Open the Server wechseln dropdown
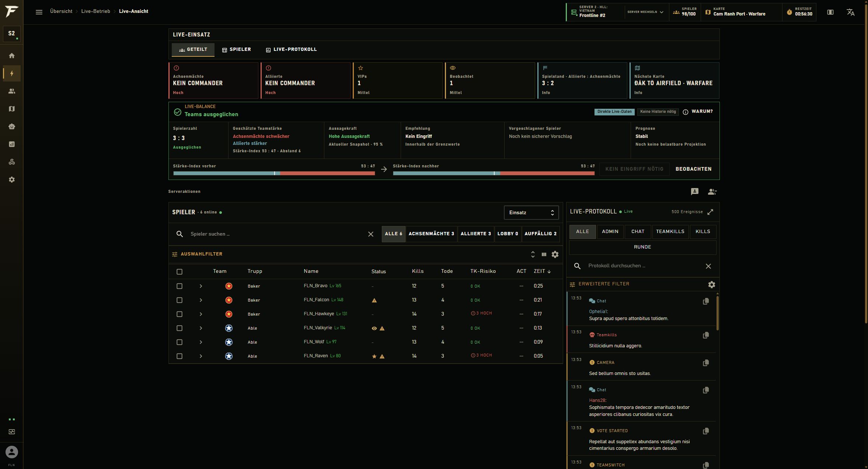 click(x=645, y=12)
